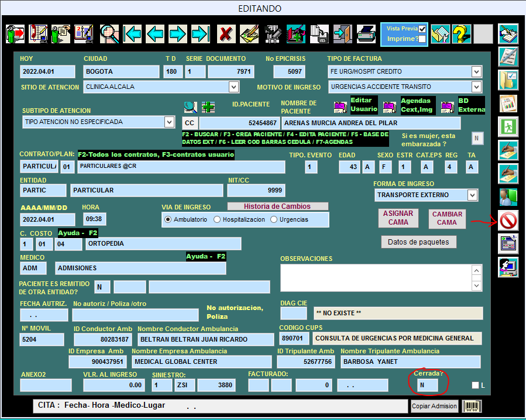The image size is (526, 420).
Task: Click the green exit sign sidebar icon
Action: pos(508,127)
